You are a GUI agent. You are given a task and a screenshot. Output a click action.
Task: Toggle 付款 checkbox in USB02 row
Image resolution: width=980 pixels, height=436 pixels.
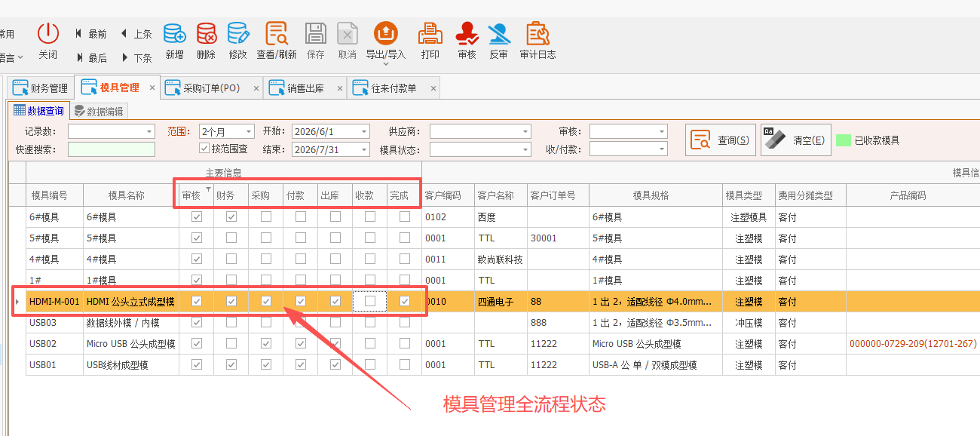301,343
